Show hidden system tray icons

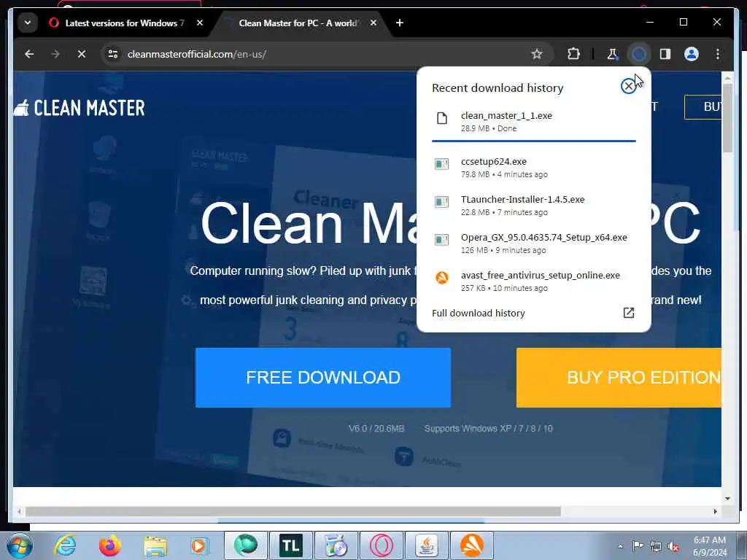coord(620,546)
